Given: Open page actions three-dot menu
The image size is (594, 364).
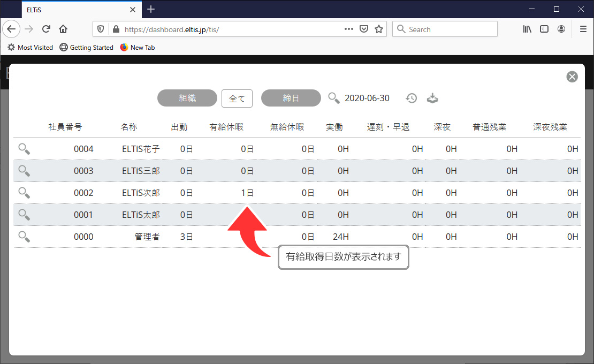Looking at the screenshot, I should coord(349,29).
